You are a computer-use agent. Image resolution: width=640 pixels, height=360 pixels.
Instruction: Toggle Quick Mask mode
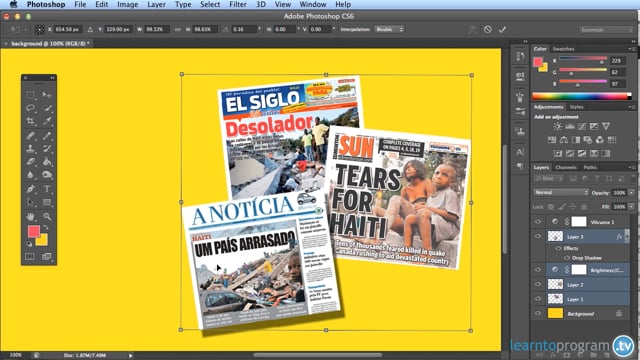(30, 256)
